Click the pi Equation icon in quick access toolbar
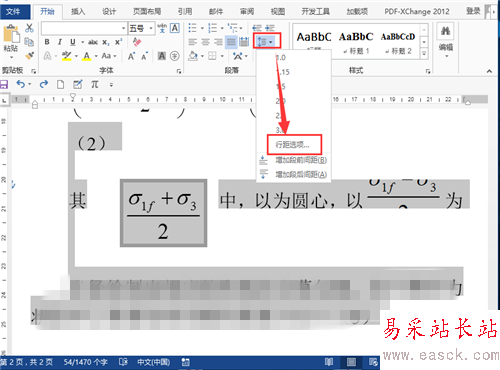 (x=95, y=84)
